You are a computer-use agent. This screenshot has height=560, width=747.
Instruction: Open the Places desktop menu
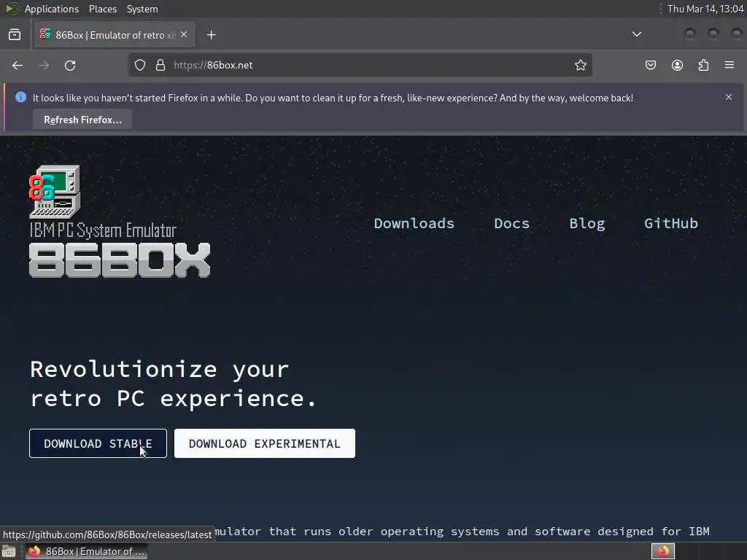pos(102,9)
